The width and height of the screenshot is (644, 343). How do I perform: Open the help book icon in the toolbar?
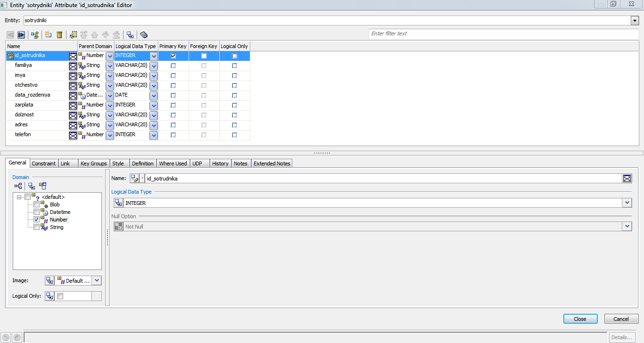(144, 35)
